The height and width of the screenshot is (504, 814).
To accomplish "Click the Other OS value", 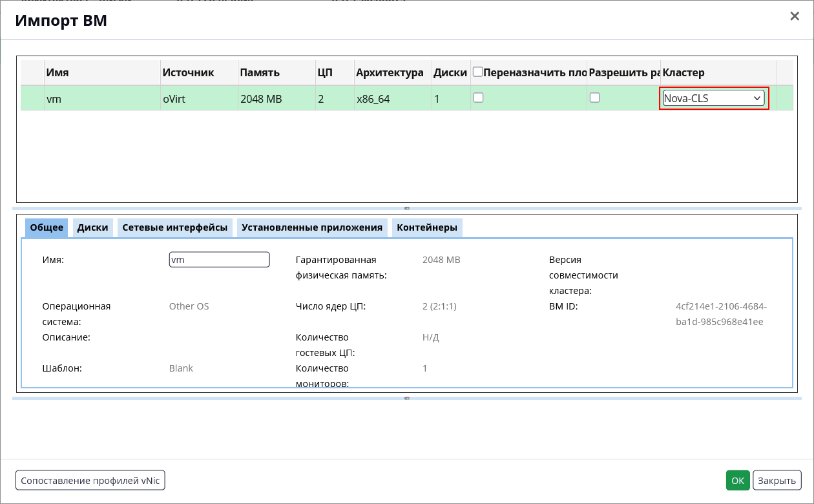I will click(x=189, y=306).
